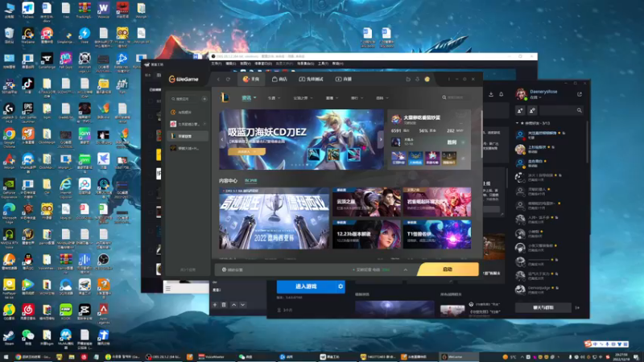Select the fourth game in WeGame sidebar

[x=188, y=148]
